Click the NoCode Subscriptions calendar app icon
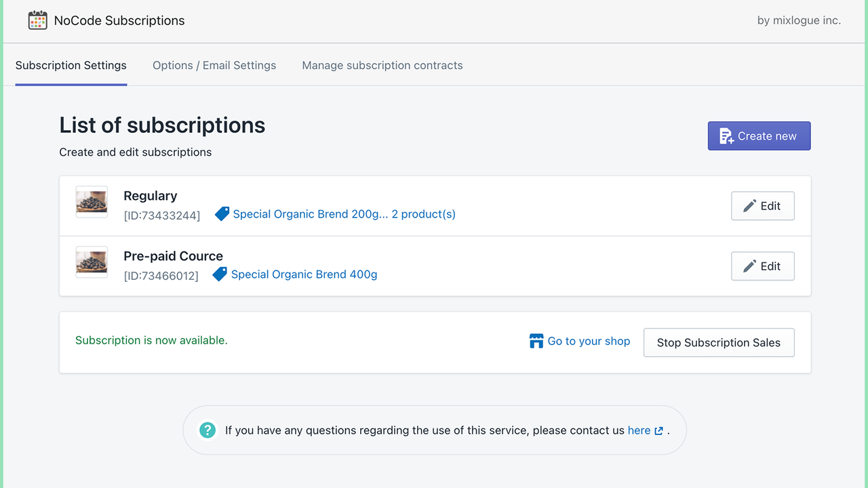This screenshot has width=868, height=488. coord(37,20)
